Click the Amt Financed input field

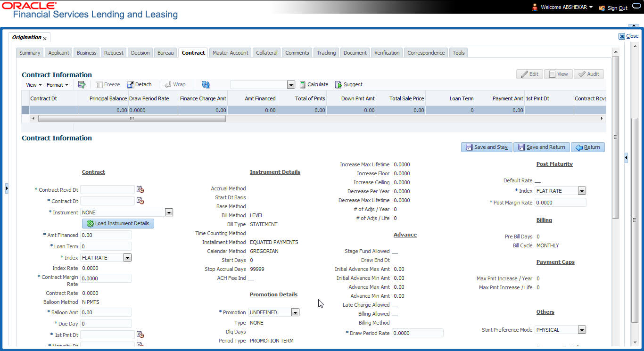[x=106, y=235]
